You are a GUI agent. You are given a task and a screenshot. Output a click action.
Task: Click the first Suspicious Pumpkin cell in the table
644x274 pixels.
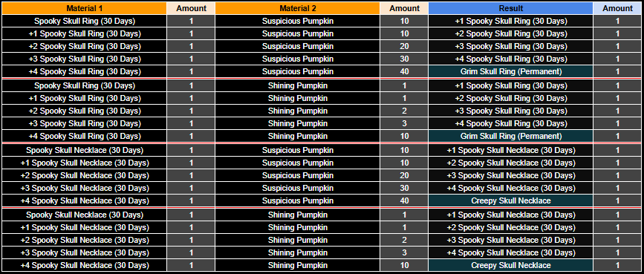point(297,21)
